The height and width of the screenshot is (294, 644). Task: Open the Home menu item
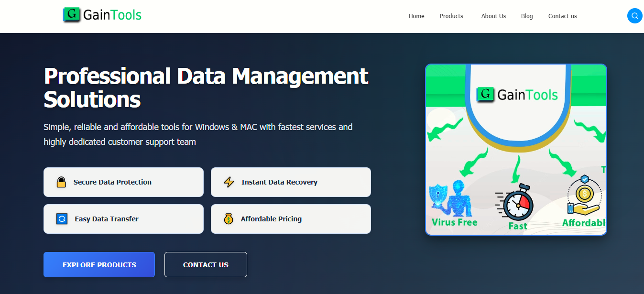416,16
